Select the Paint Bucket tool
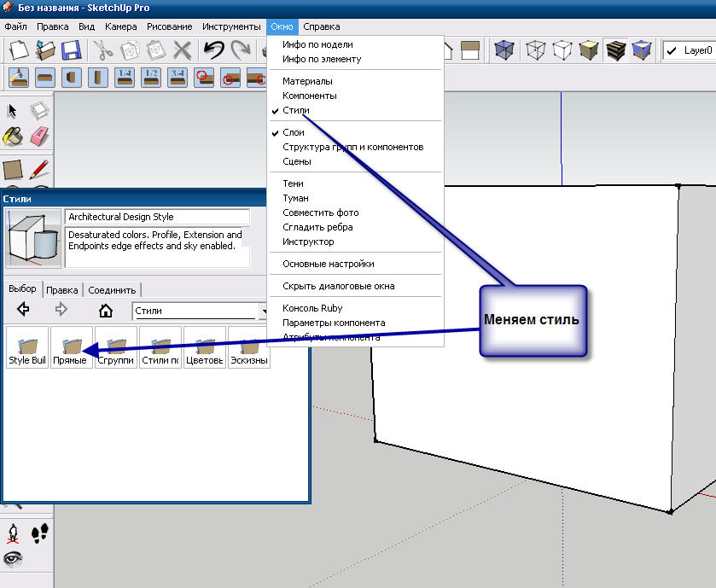The width and height of the screenshot is (716, 588). (14, 136)
